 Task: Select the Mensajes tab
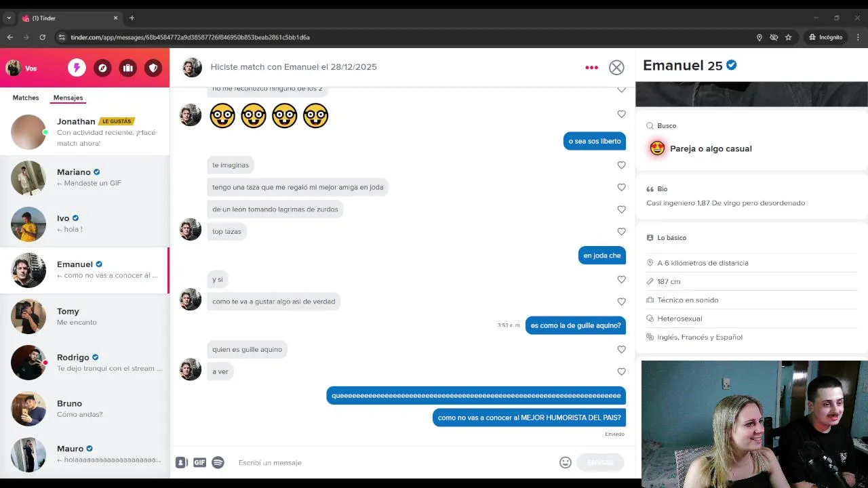(x=68, y=98)
